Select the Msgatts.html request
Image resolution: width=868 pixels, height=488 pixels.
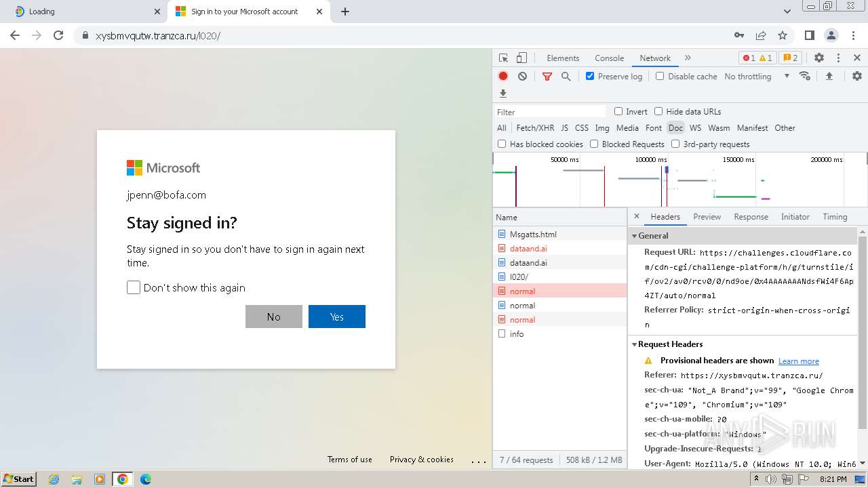(x=559, y=234)
